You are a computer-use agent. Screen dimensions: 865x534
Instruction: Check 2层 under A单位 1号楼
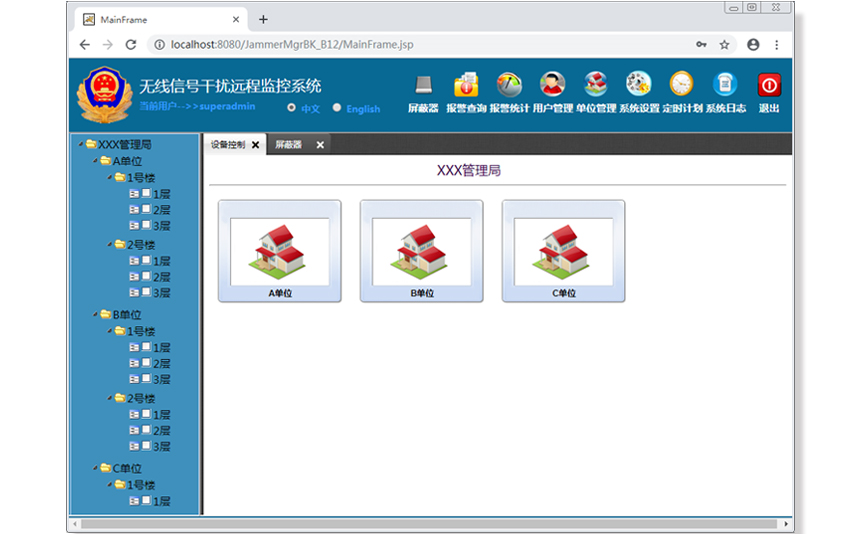pos(146,209)
